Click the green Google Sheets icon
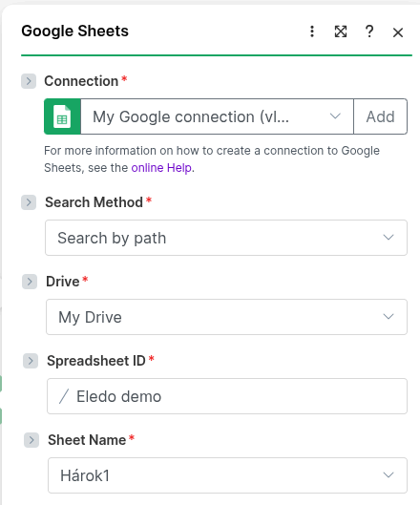Viewport: 420px width, 505px height. click(62, 116)
